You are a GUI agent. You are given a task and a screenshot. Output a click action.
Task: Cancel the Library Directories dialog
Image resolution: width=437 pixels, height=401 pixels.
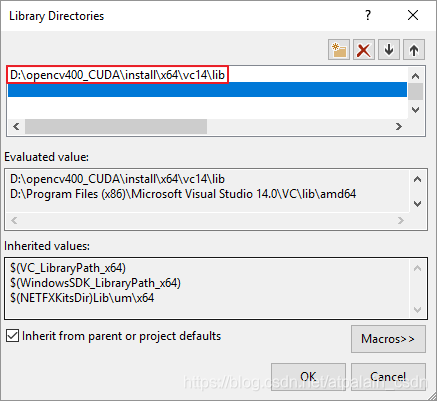point(388,377)
